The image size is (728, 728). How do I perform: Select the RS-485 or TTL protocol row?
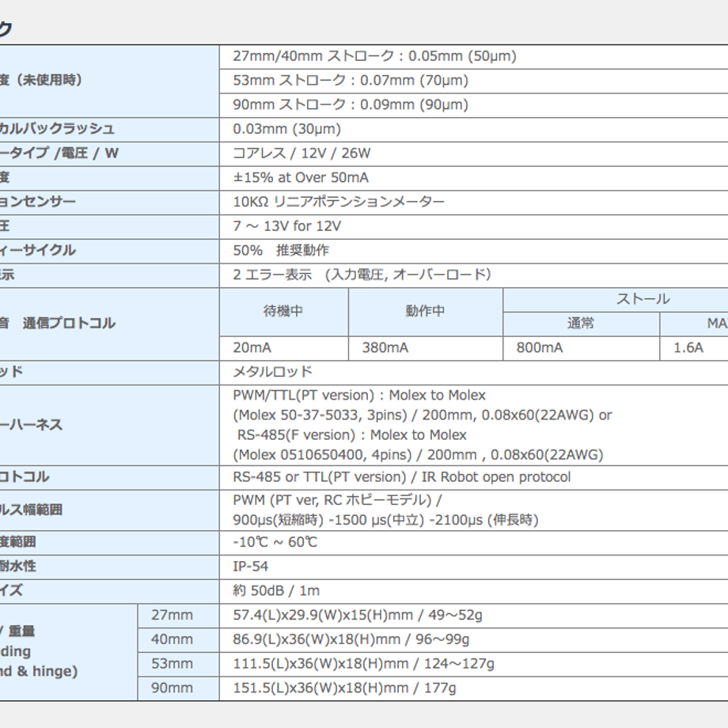(473, 477)
